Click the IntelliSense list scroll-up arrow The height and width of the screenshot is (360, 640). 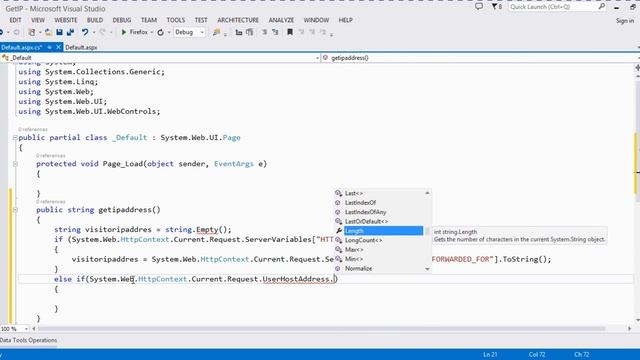point(427,193)
